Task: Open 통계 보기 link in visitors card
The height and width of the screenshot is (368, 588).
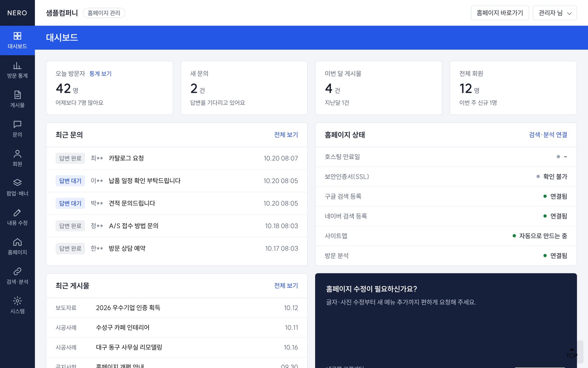Action: (x=100, y=74)
